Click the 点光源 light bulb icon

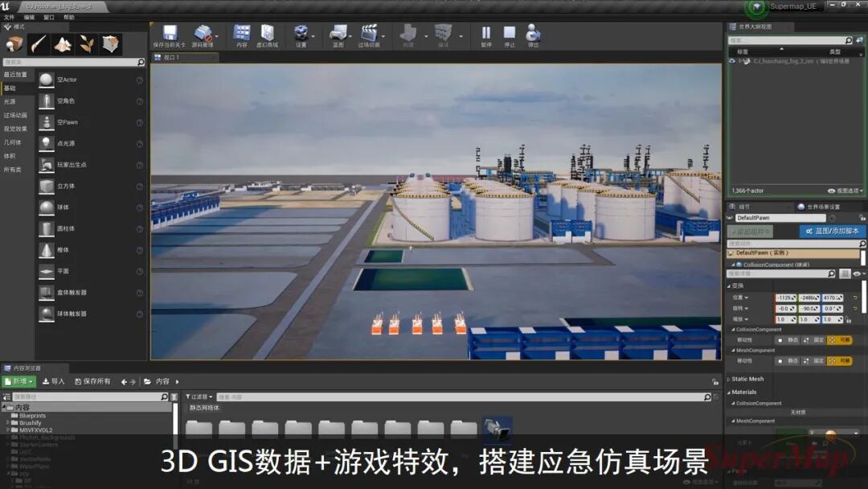point(47,143)
